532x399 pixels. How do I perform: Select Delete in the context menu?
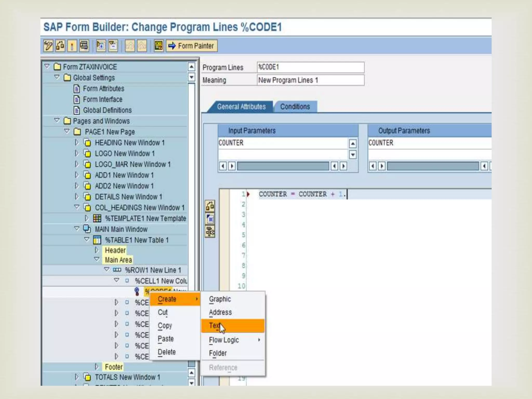[167, 352]
